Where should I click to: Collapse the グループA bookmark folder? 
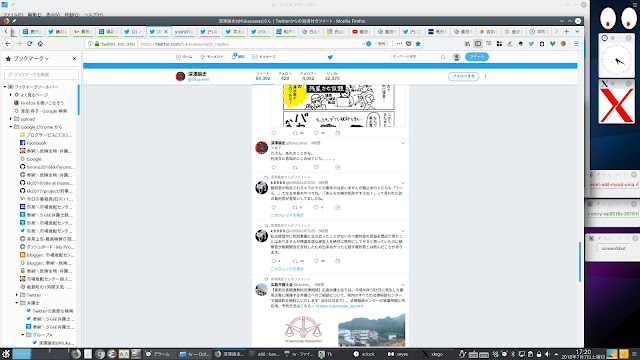pos(23,335)
